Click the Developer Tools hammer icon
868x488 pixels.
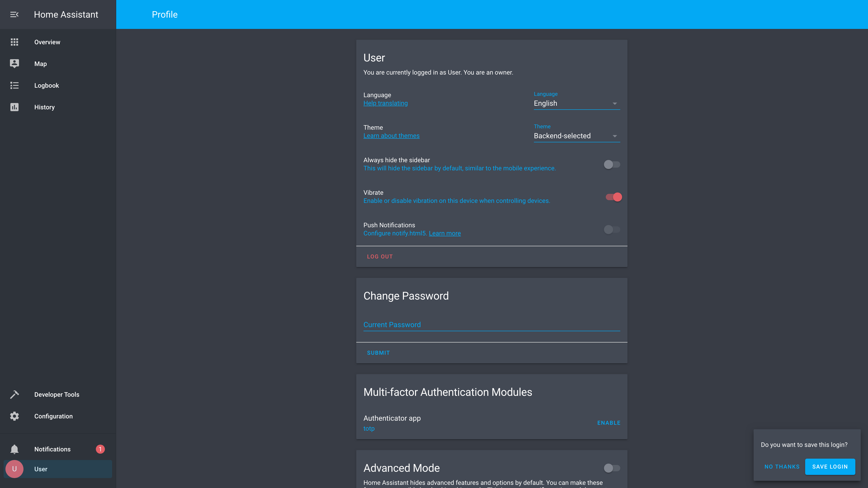14,394
